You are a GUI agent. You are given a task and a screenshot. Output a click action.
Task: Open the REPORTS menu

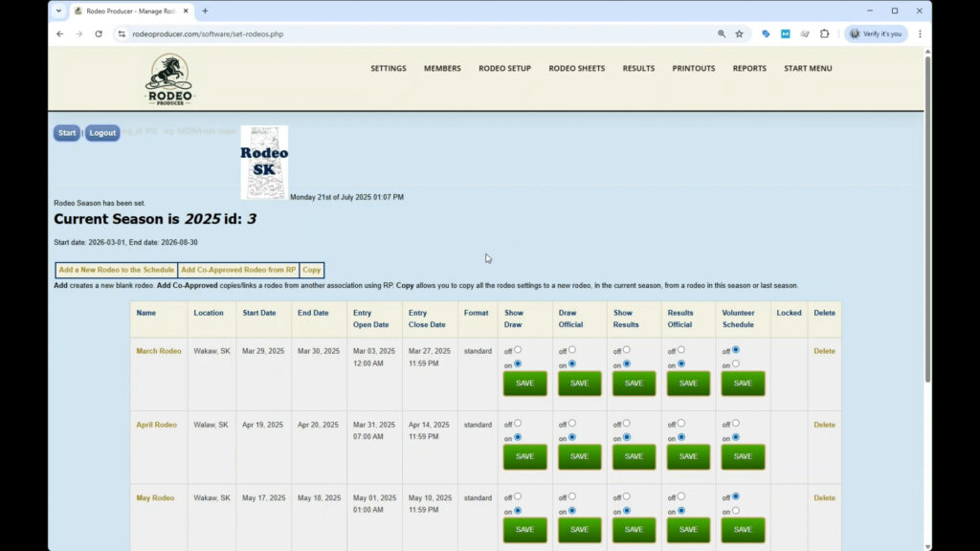click(749, 69)
